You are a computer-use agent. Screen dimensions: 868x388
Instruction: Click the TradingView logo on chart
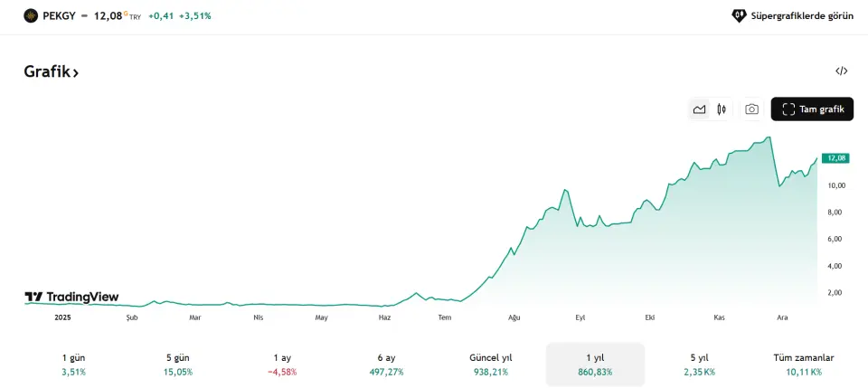click(71, 298)
